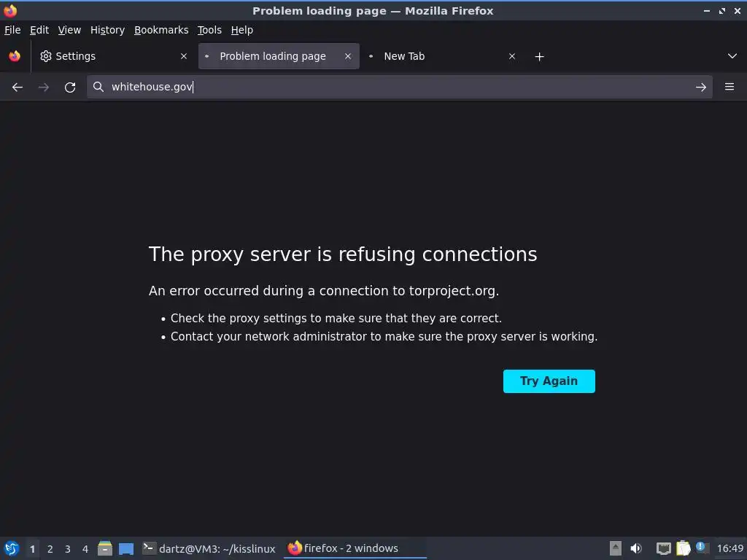Image resolution: width=747 pixels, height=560 pixels.
Task: Reload the page with the refresh icon
Action: tap(70, 87)
